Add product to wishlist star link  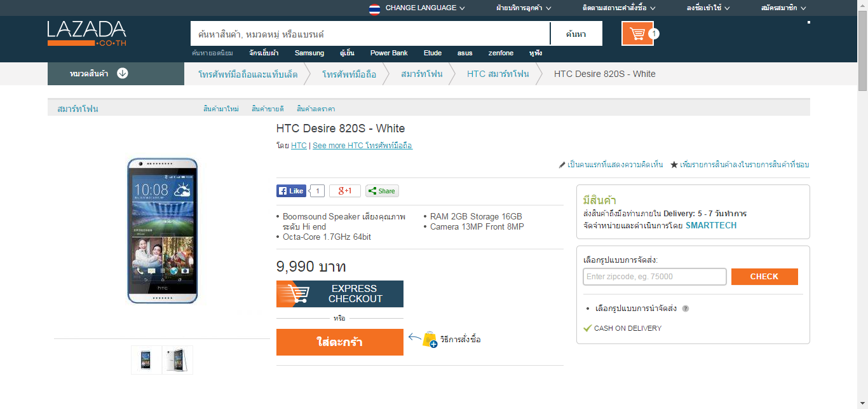[x=740, y=165]
